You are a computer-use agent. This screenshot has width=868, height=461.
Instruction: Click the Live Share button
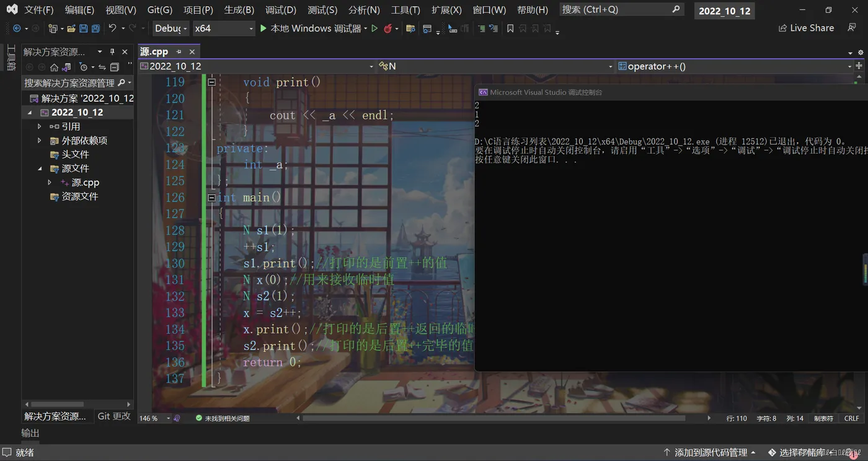[806, 28]
